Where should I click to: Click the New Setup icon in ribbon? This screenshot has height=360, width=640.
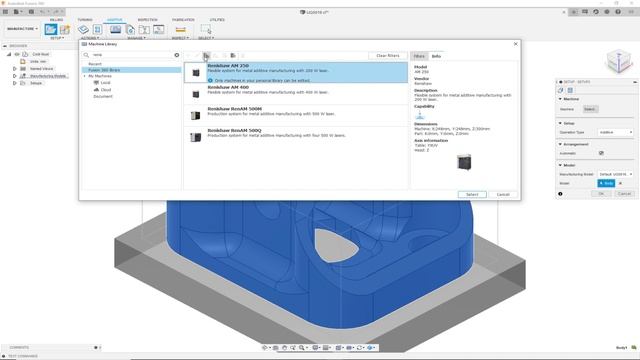(x=51, y=29)
